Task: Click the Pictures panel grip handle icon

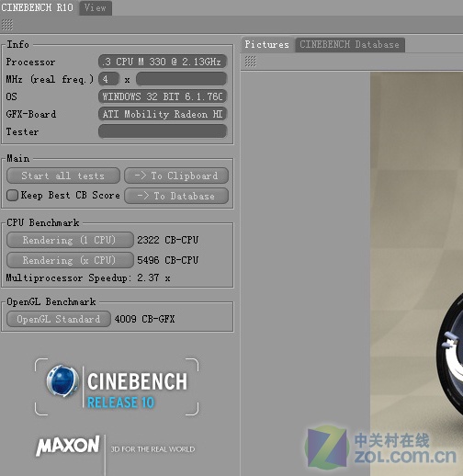Action: (x=250, y=62)
